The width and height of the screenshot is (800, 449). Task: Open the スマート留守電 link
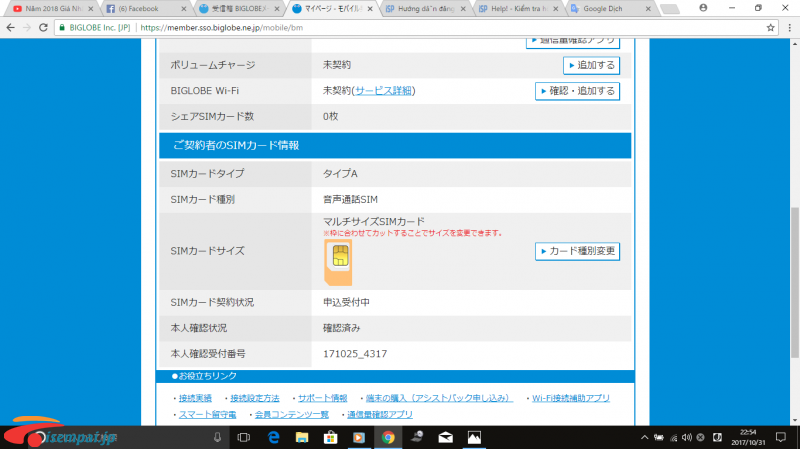point(207,414)
